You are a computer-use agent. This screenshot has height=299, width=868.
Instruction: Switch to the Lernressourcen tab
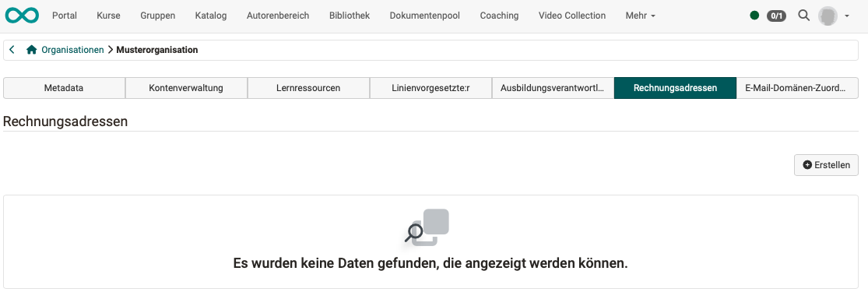click(x=308, y=88)
